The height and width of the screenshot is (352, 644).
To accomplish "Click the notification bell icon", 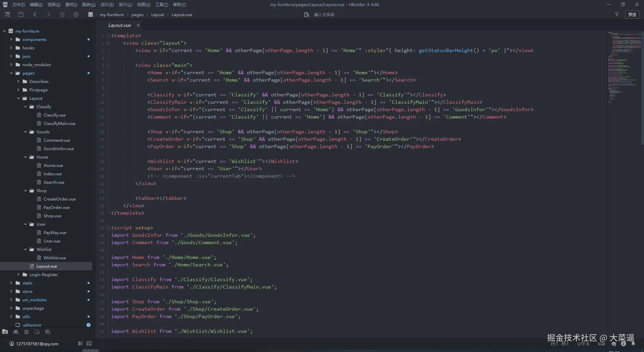I will coord(633,344).
